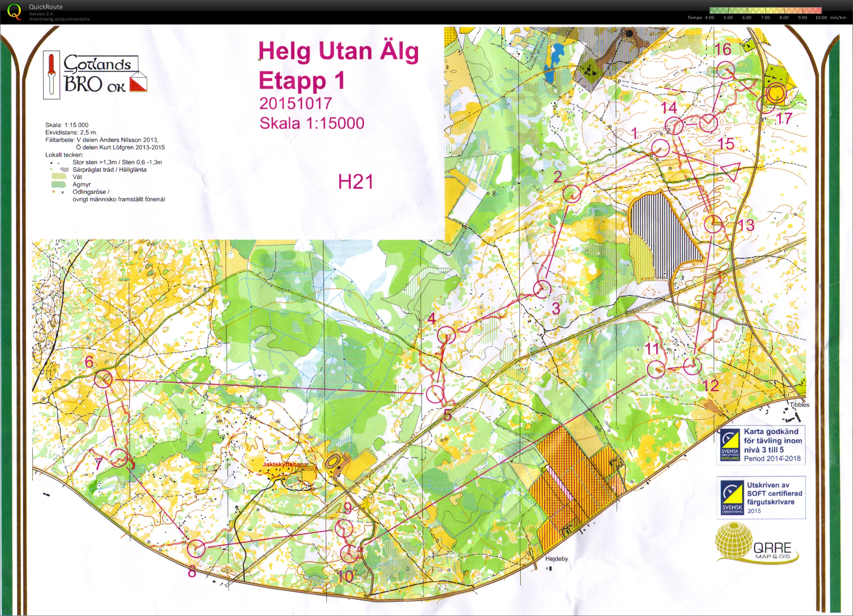Click control circle 15

click(x=709, y=123)
